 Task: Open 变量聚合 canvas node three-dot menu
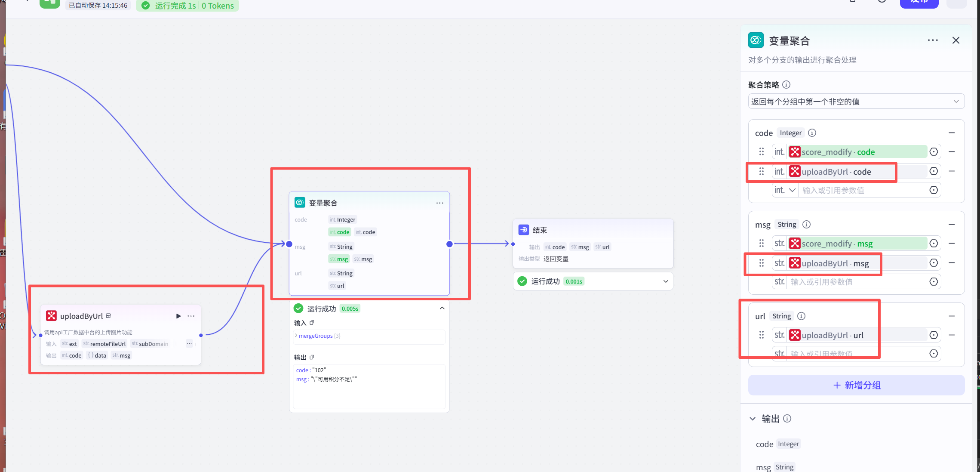[439, 203]
